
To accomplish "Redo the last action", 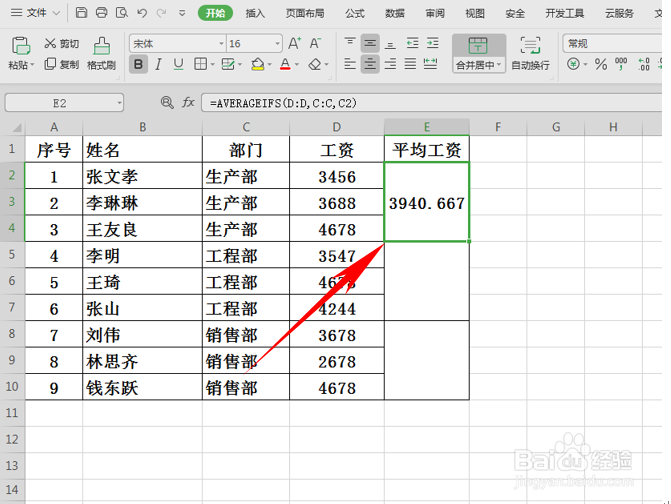I will (161, 13).
